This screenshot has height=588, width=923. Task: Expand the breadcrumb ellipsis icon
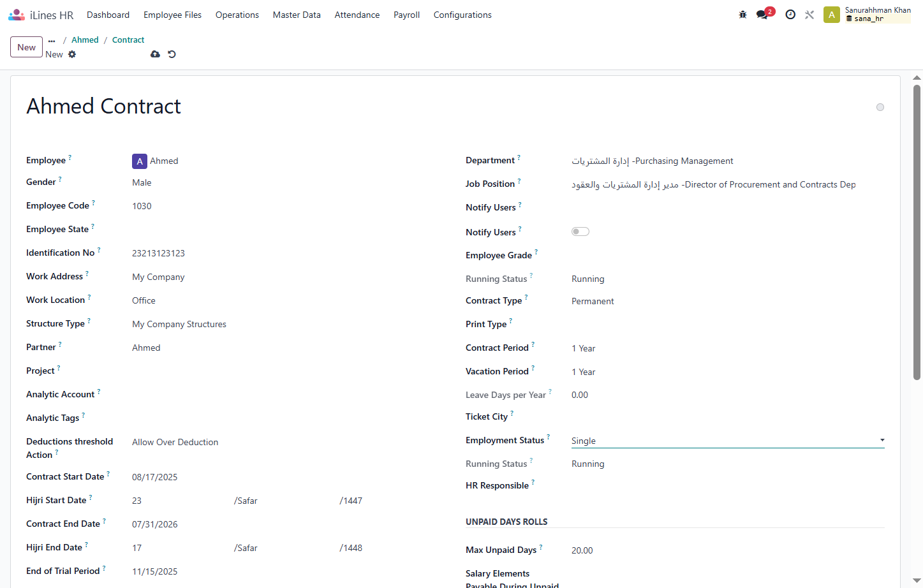(x=52, y=40)
